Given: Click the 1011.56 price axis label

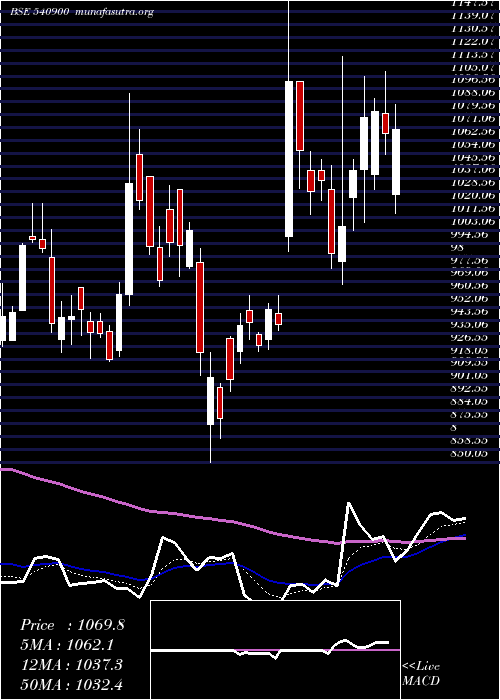Looking at the screenshot, I should (x=473, y=208).
